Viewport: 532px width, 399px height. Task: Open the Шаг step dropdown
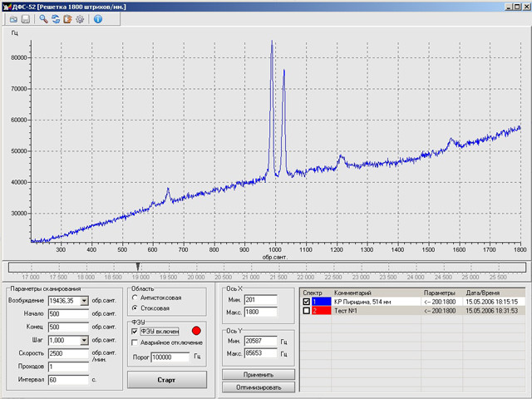(84, 341)
